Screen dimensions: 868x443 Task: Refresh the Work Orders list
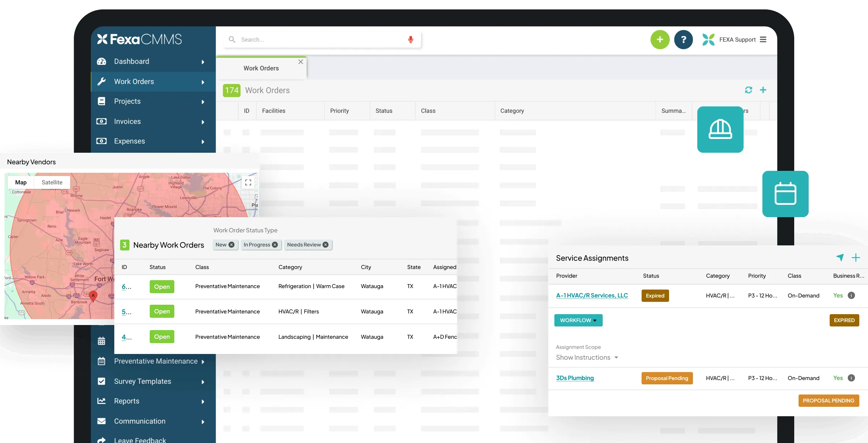[748, 90]
